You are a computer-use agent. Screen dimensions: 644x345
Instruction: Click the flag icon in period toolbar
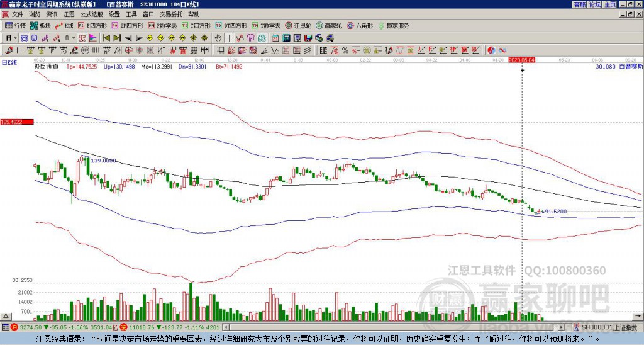(x=93, y=38)
